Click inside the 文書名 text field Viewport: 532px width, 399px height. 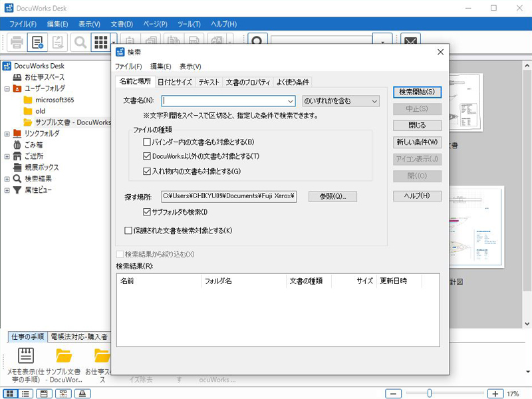point(225,101)
